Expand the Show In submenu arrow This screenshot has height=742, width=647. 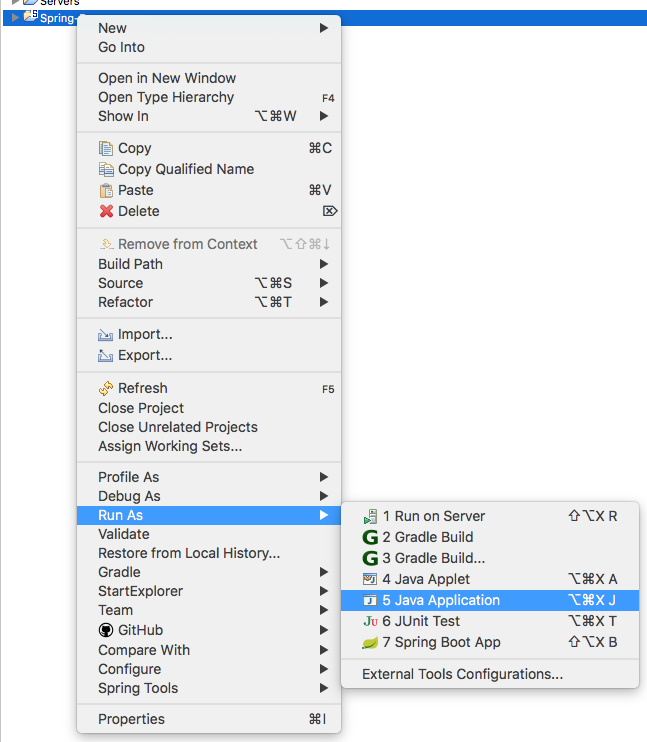click(x=324, y=116)
